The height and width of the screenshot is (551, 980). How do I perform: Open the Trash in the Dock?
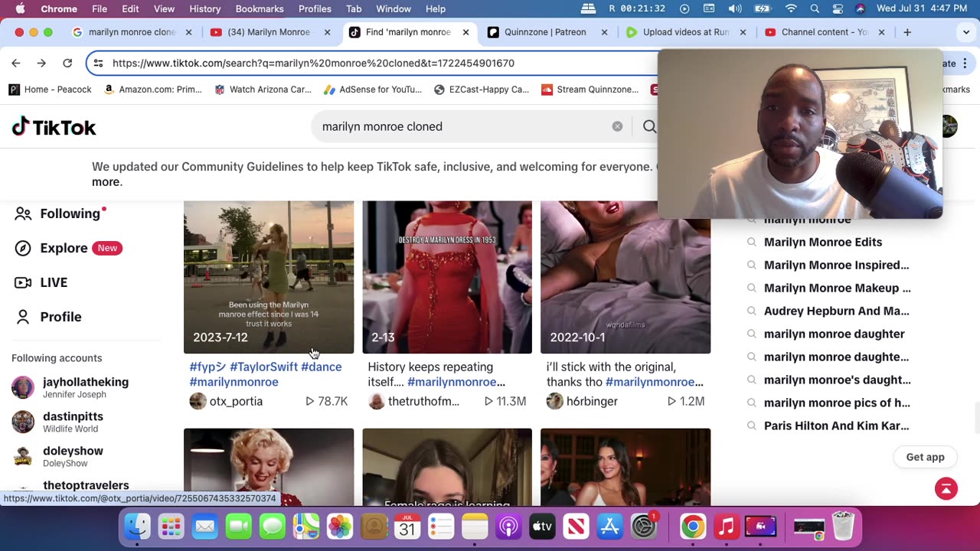click(843, 527)
